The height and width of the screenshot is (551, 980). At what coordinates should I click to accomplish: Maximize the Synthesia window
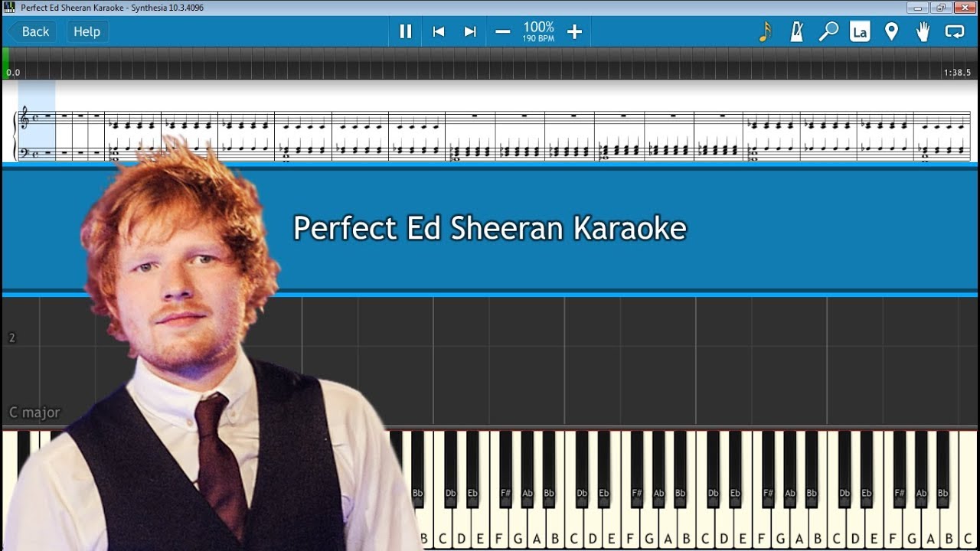click(941, 8)
